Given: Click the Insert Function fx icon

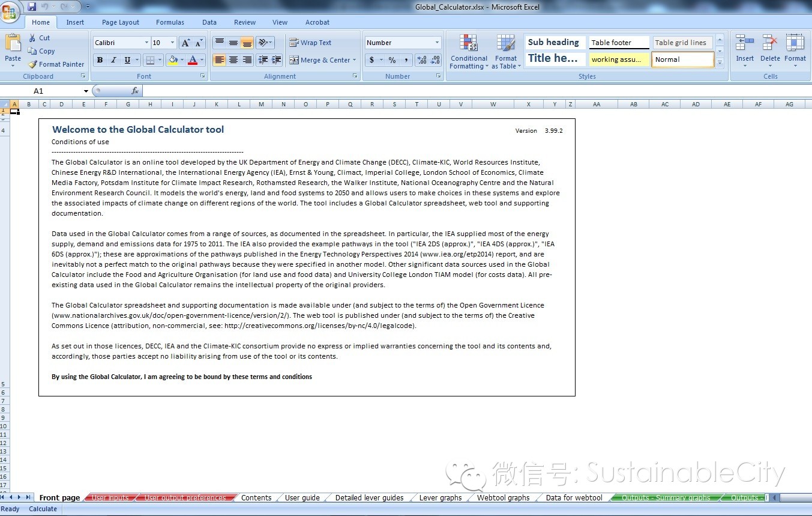Looking at the screenshot, I should [x=135, y=91].
